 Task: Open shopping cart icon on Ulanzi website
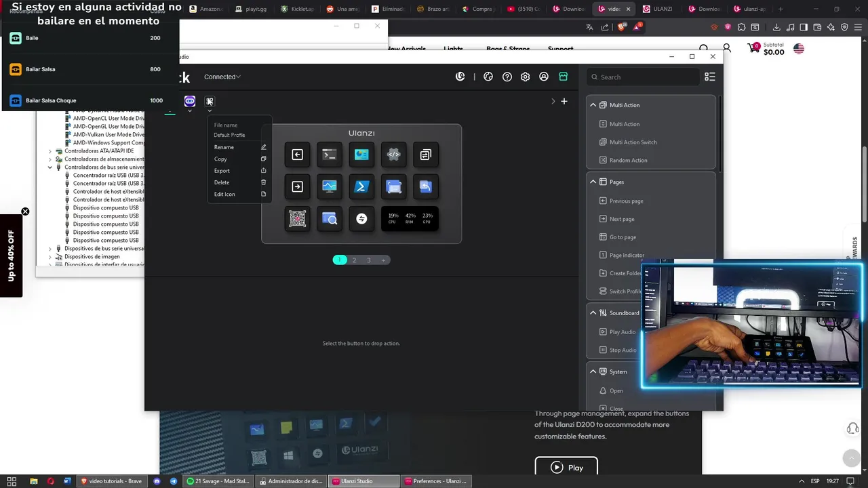pos(753,48)
